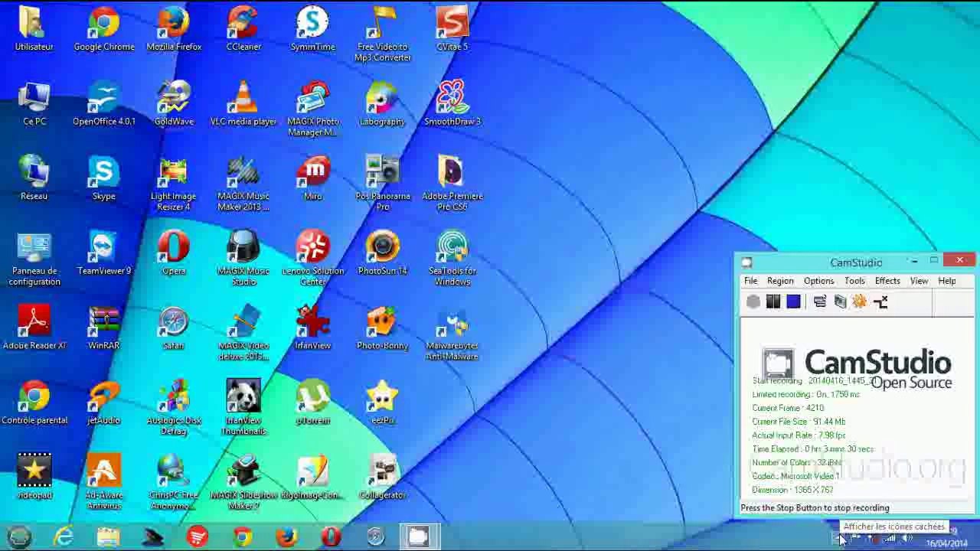This screenshot has width=980, height=551.
Task: Select the OpenOffice 4.0.1 desktop icon
Action: pyautogui.click(x=104, y=104)
